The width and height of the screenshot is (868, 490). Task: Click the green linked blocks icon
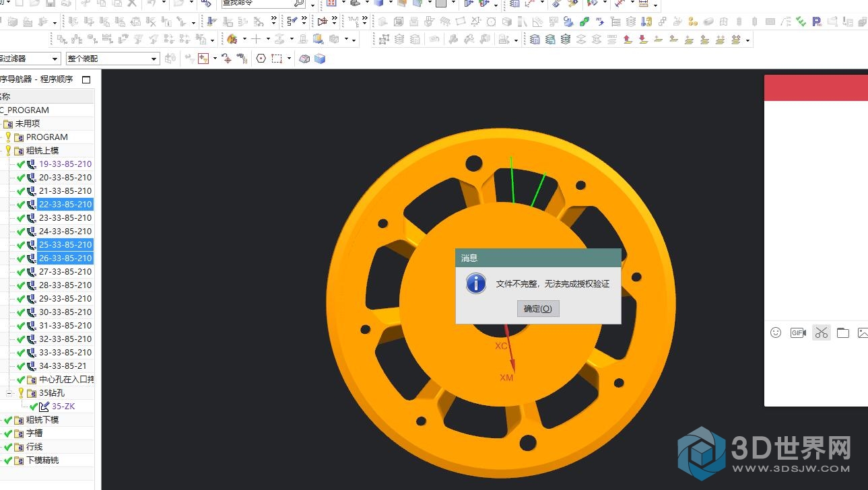[584, 22]
